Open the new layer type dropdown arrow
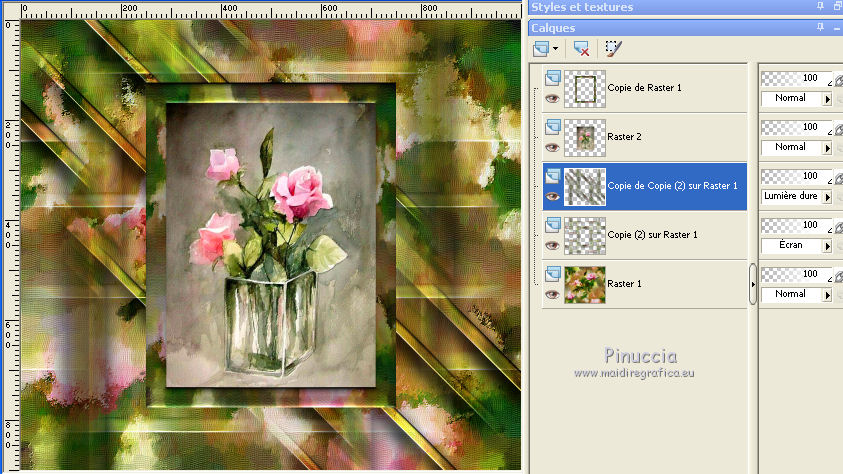Screen dimensions: 843x474 pos(555,49)
